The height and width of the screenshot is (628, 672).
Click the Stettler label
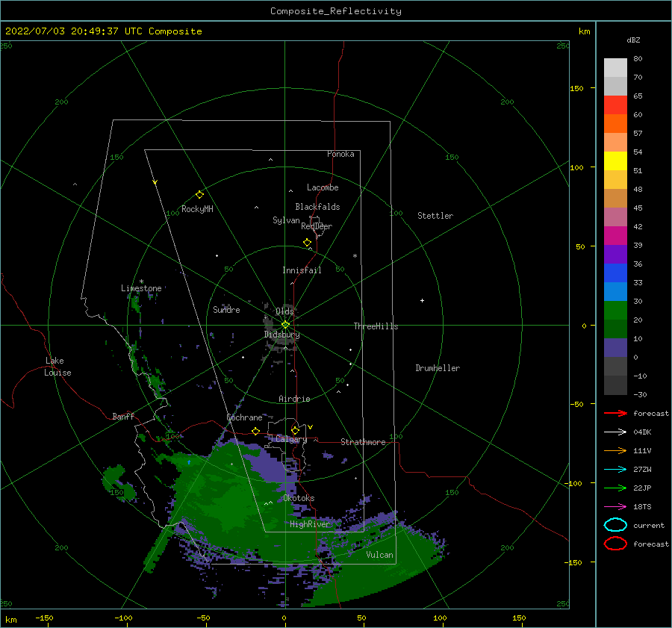pos(435,216)
